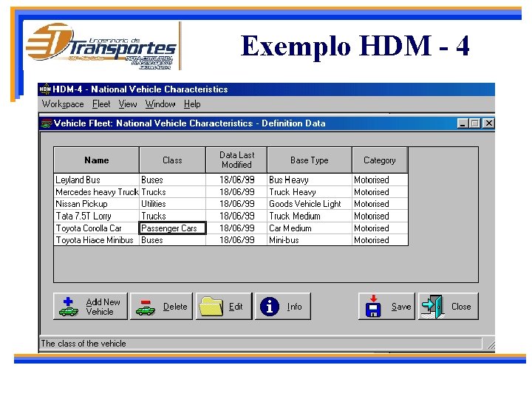
Task: Click the Bus Heavy base type cell
Action: (310, 180)
